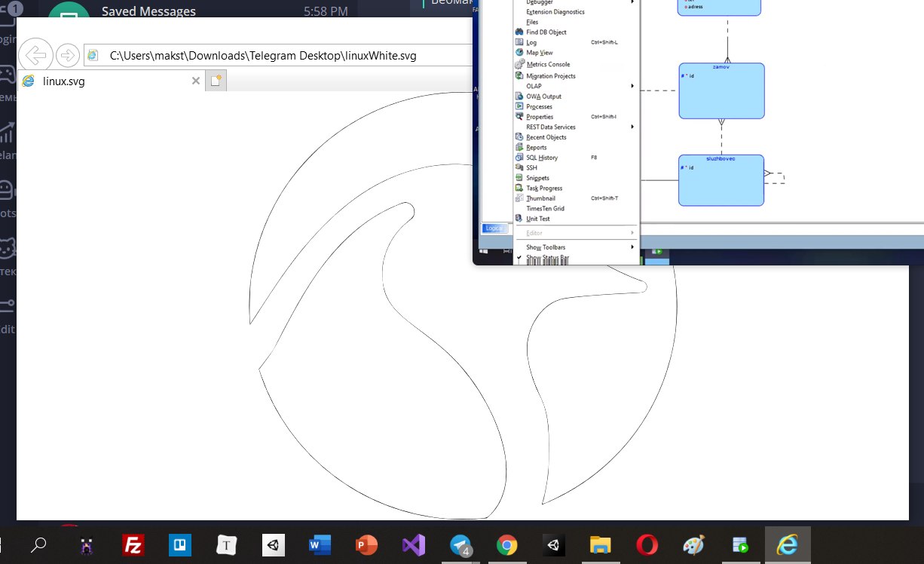Open a new Internet Explorer tab
This screenshot has height=564, width=924.
click(216, 81)
